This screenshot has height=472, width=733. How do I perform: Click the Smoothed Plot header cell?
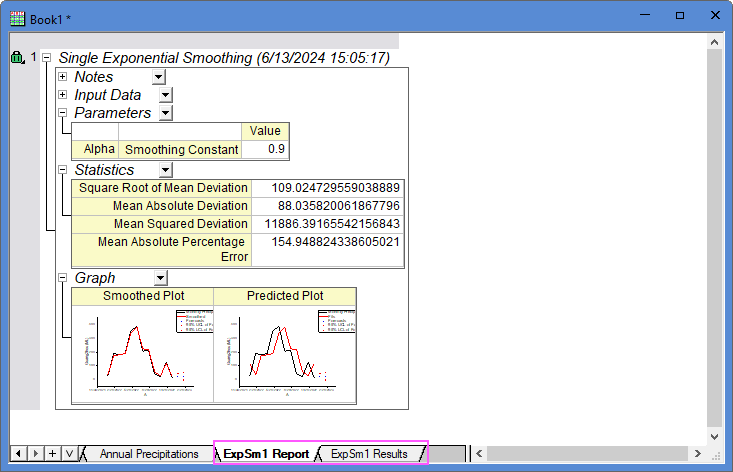[143, 296]
